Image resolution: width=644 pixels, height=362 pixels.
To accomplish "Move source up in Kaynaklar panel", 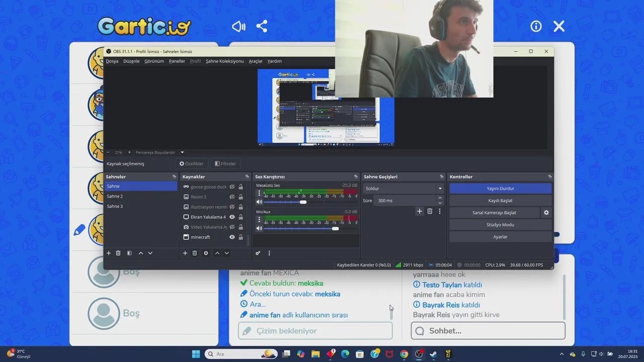I will pos(217,253).
